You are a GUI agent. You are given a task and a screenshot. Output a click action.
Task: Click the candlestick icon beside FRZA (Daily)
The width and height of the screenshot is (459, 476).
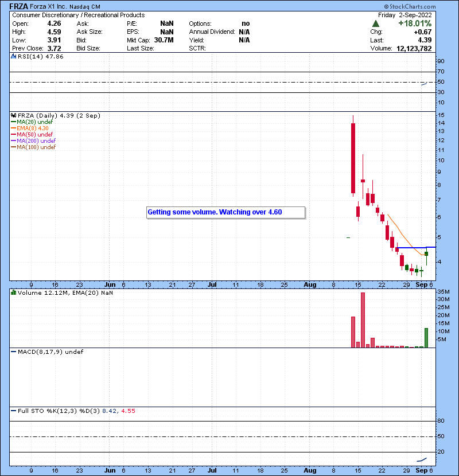coord(13,115)
